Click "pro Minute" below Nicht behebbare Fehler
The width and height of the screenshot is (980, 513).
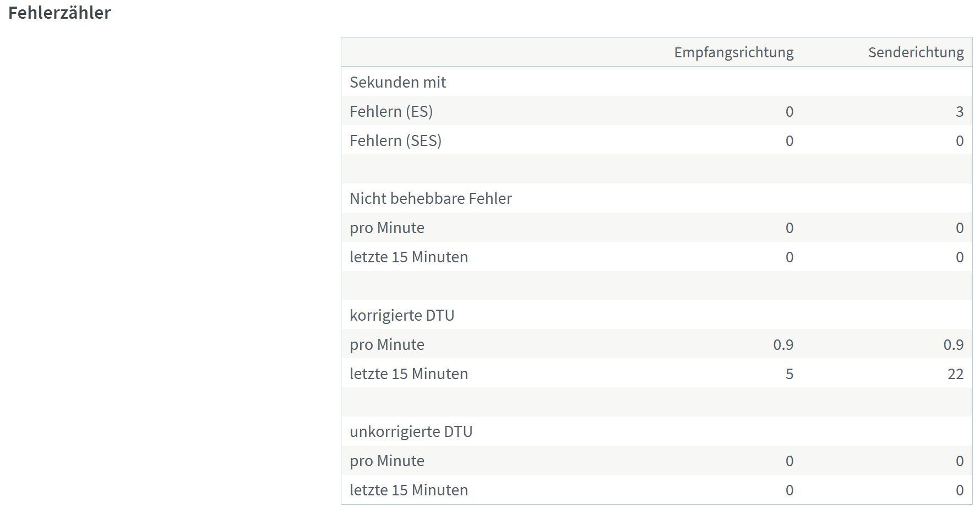[x=387, y=228]
